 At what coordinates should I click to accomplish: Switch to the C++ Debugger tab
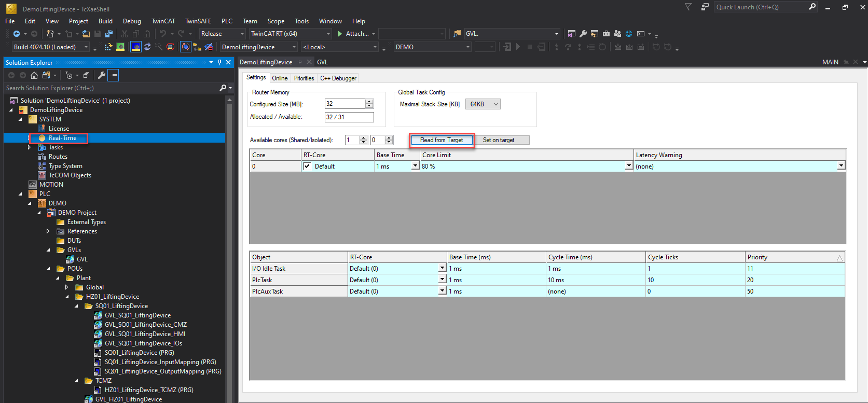coord(338,78)
